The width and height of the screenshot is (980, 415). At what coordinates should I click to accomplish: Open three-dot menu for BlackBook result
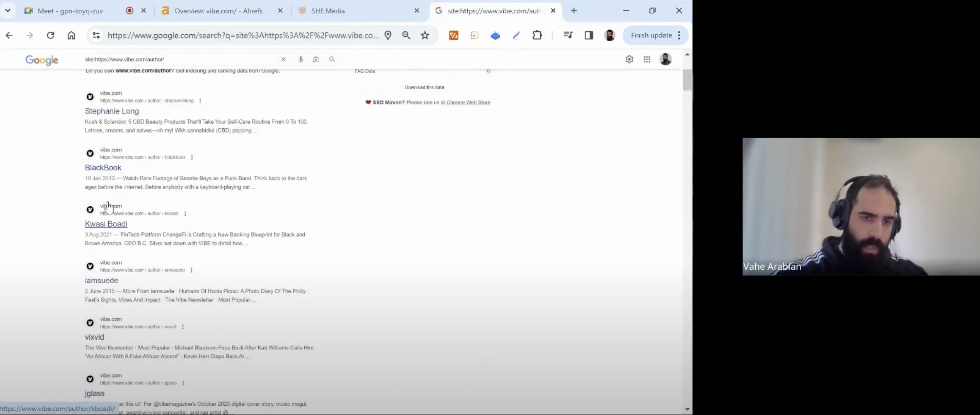[x=192, y=157]
